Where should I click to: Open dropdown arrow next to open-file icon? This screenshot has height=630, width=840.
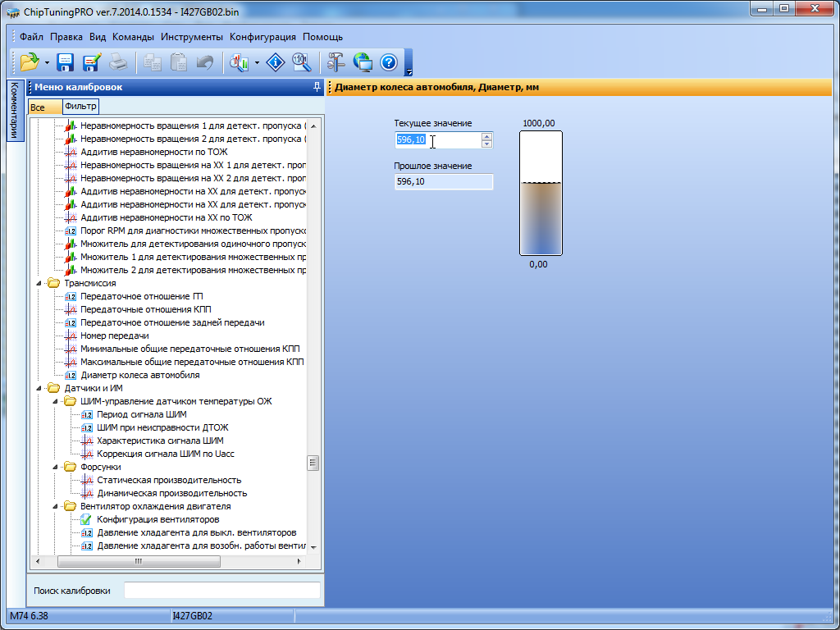[47, 63]
